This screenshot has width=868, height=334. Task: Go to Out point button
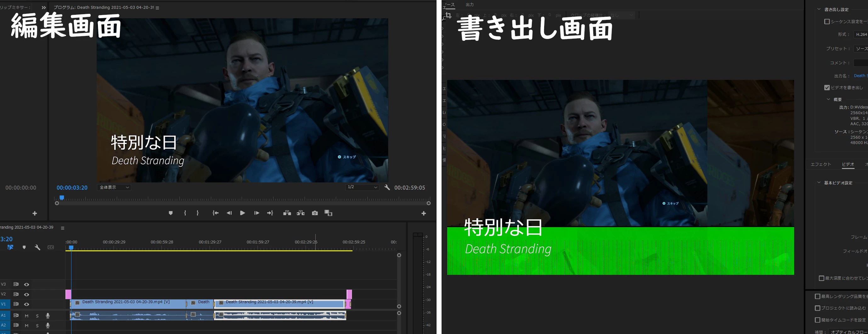[270, 213]
